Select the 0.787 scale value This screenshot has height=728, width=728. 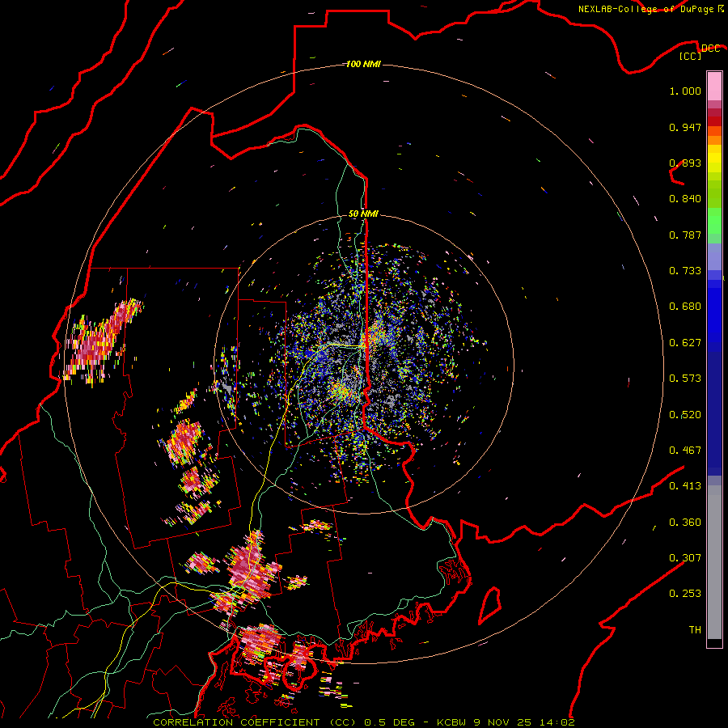coord(685,235)
